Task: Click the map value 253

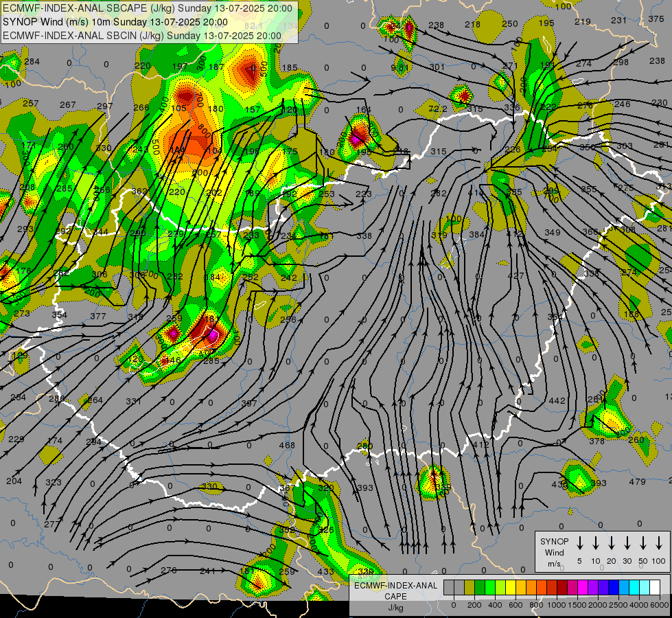Action: (327, 194)
